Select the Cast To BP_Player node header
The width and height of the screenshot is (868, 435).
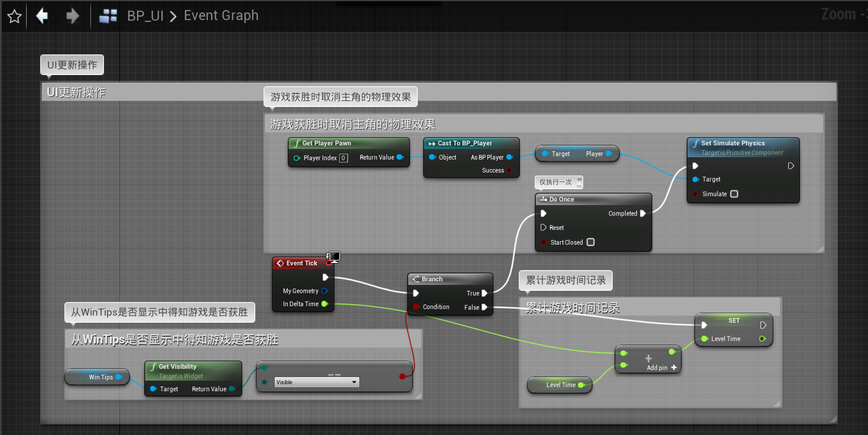click(x=472, y=143)
